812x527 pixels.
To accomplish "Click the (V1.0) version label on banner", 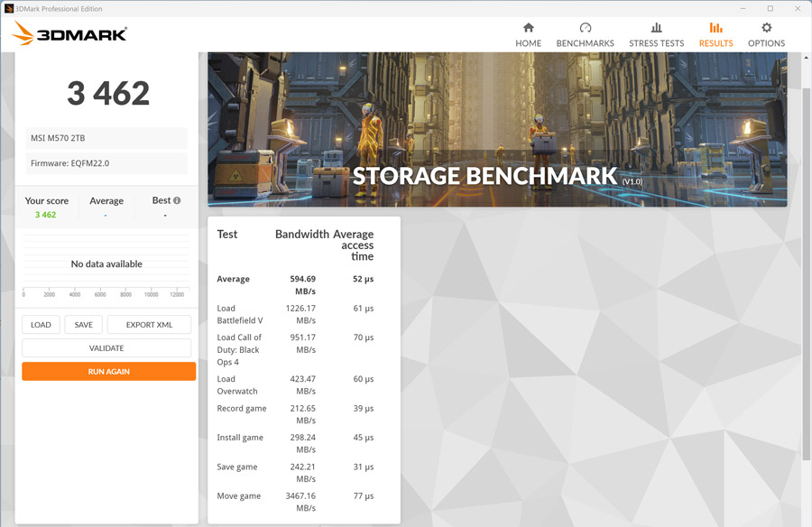I will 632,182.
